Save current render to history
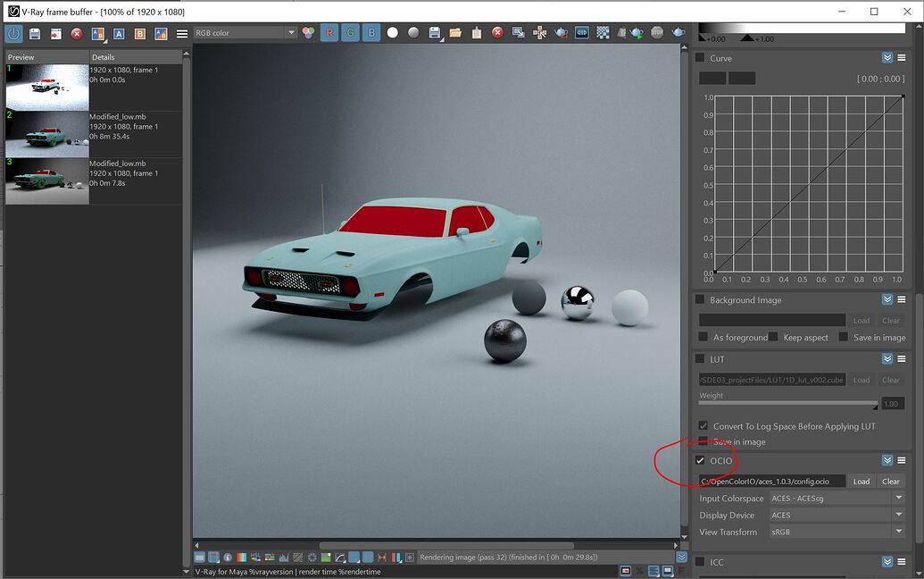Viewport: 924px width, 579px height. pos(35,34)
